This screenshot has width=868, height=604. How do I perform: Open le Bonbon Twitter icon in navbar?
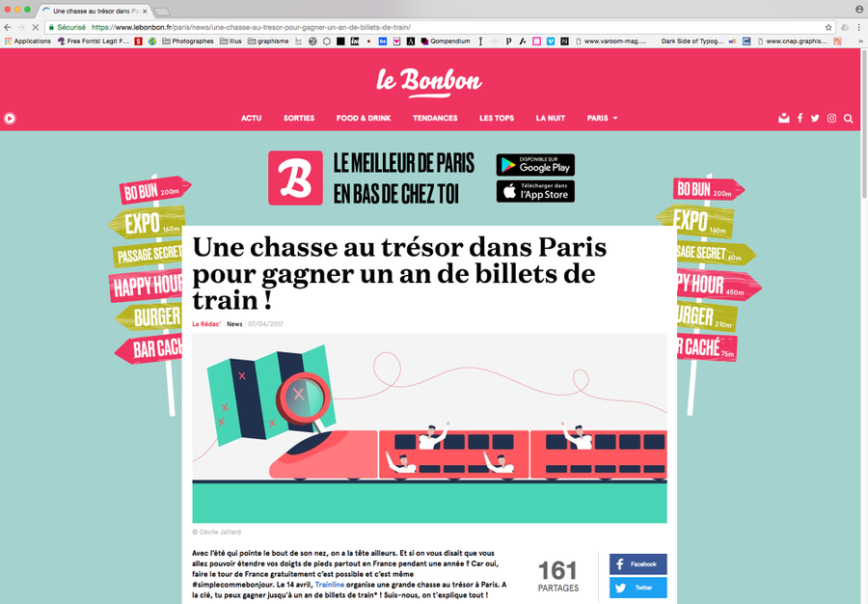click(x=815, y=118)
